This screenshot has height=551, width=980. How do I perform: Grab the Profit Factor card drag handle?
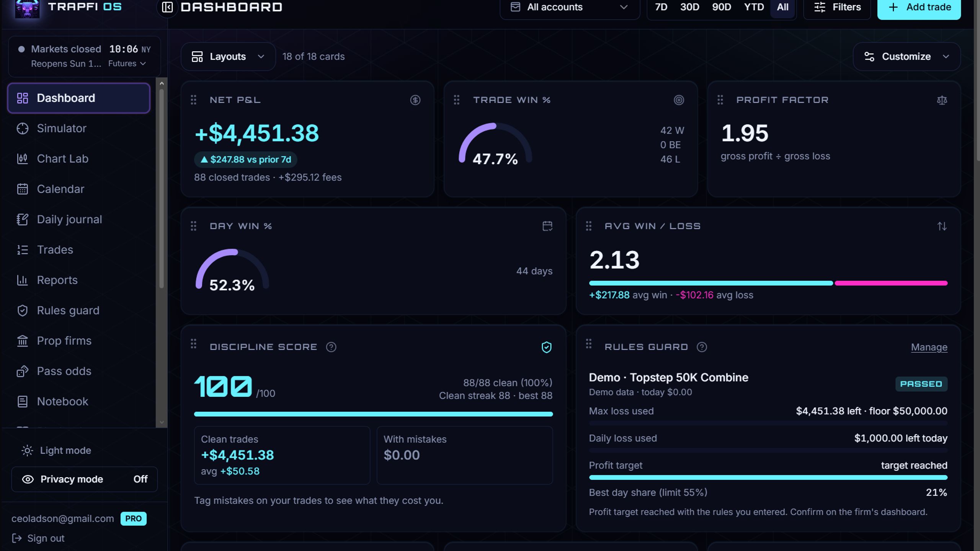720,100
